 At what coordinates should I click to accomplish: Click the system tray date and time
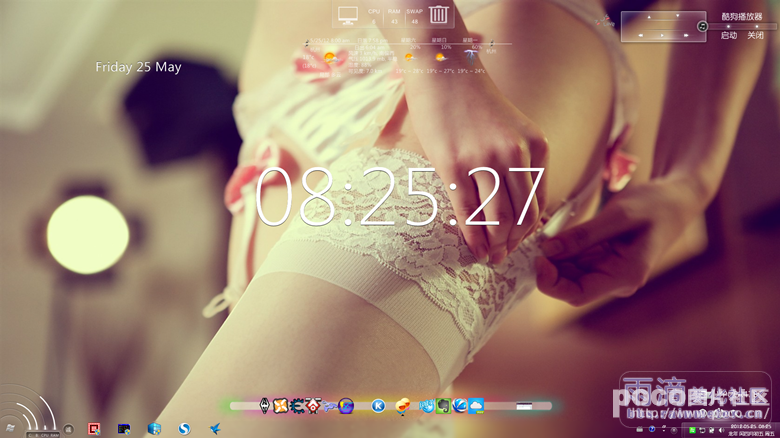click(x=751, y=431)
